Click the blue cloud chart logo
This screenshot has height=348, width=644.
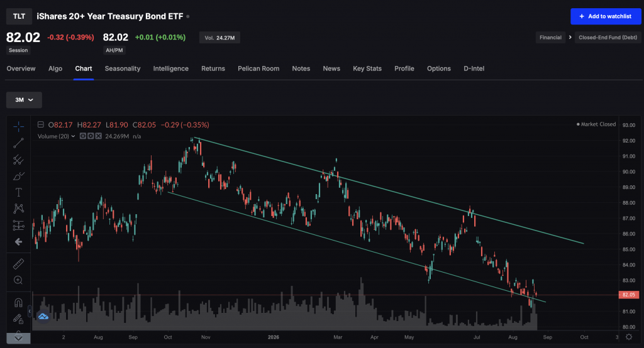pos(43,317)
